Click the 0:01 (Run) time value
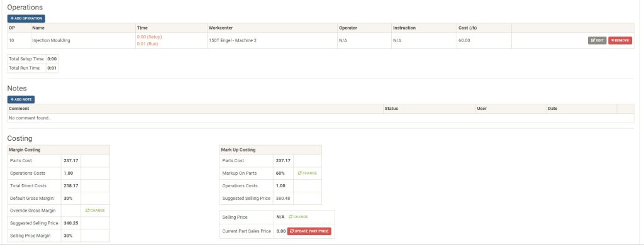Viewport: 644px width, 247px height. click(147, 44)
